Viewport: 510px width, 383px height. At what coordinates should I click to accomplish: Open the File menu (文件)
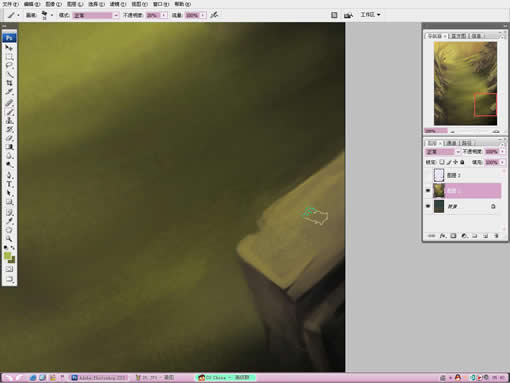tap(11, 4)
